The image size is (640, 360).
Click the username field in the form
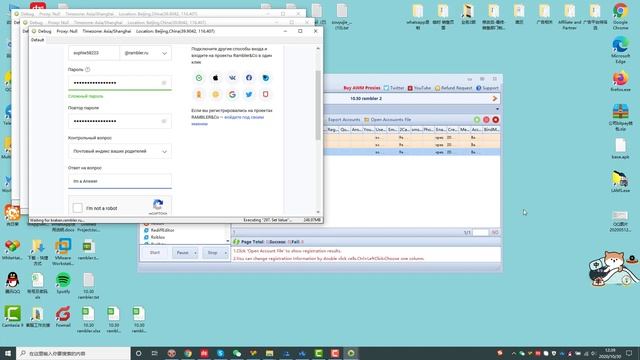coord(94,53)
